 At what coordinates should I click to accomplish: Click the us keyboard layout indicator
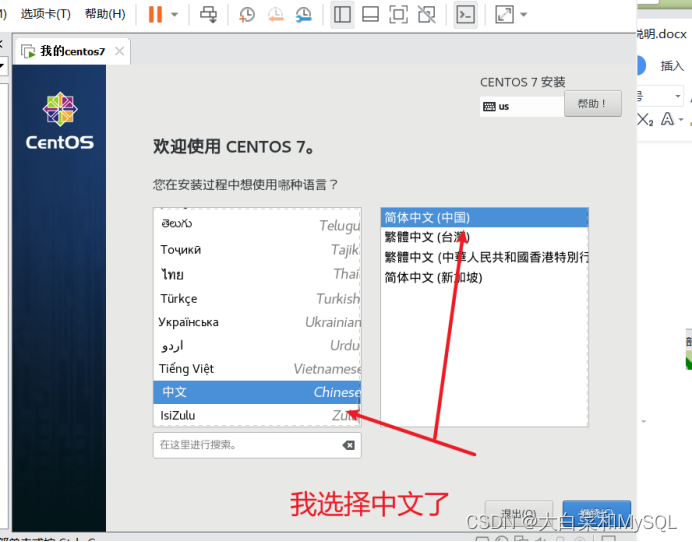[522, 106]
